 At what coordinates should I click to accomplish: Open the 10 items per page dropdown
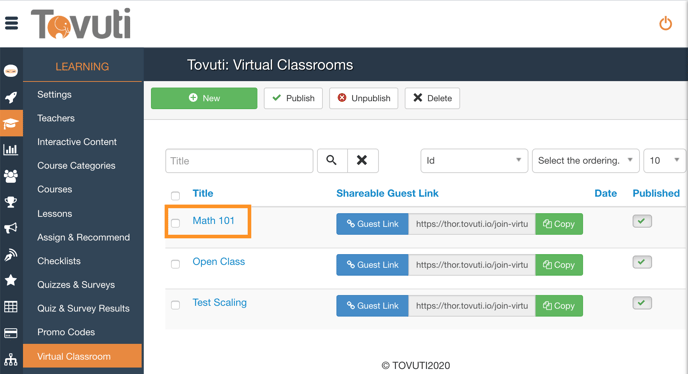pyautogui.click(x=665, y=161)
